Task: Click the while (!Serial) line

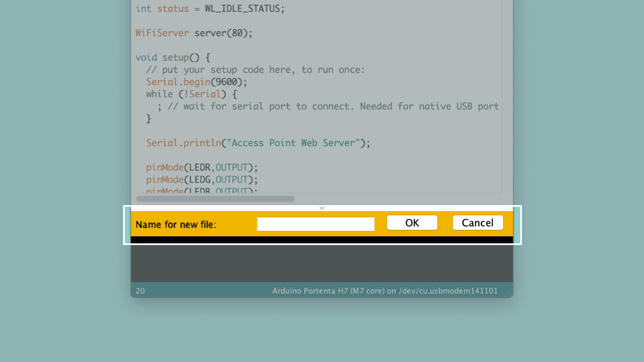Action: point(192,94)
